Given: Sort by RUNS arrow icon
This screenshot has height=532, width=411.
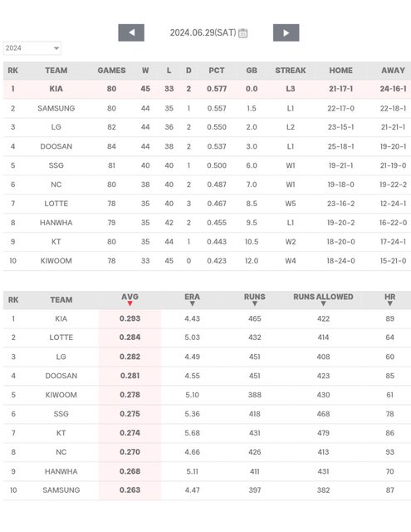Looking at the screenshot, I should click(254, 303).
